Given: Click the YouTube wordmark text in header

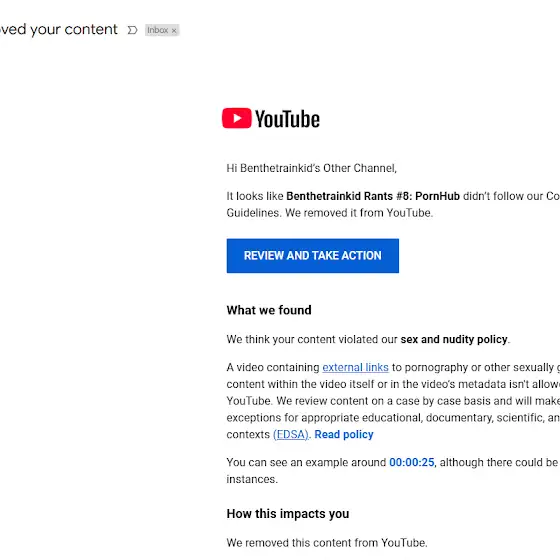Looking at the screenshot, I should 287,119.
